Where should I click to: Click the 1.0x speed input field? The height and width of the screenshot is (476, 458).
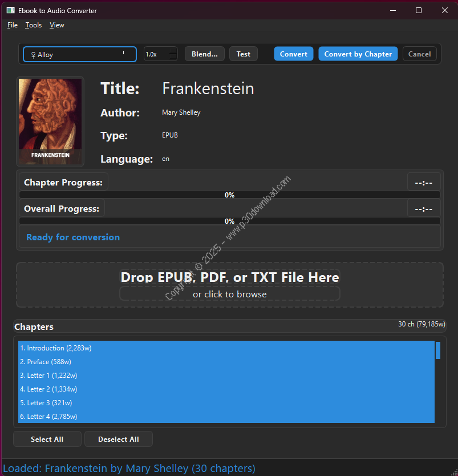click(x=156, y=54)
